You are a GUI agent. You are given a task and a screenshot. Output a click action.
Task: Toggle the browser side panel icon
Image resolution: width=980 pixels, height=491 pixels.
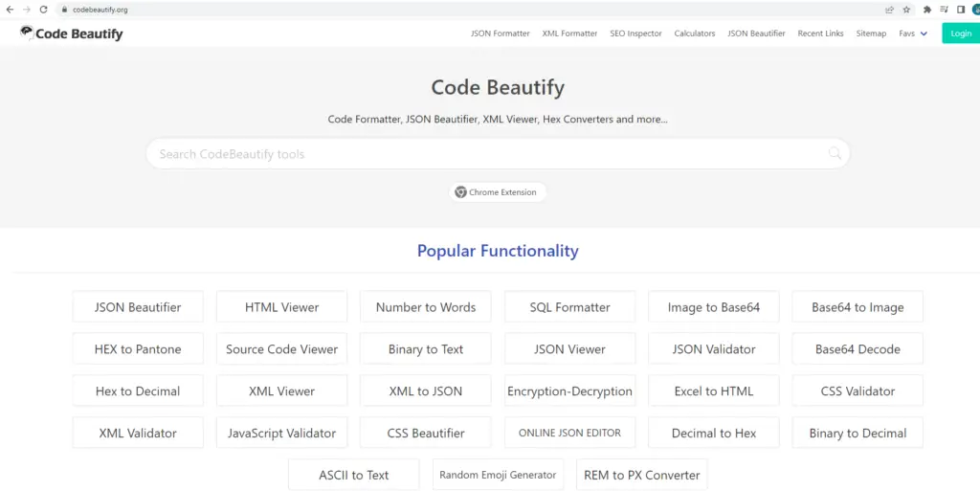tap(961, 10)
